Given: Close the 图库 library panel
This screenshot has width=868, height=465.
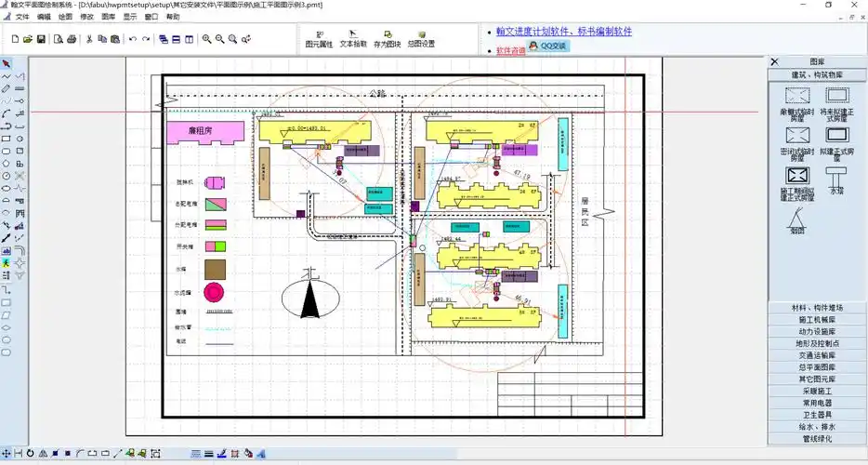Looking at the screenshot, I should pyautogui.click(x=773, y=62).
